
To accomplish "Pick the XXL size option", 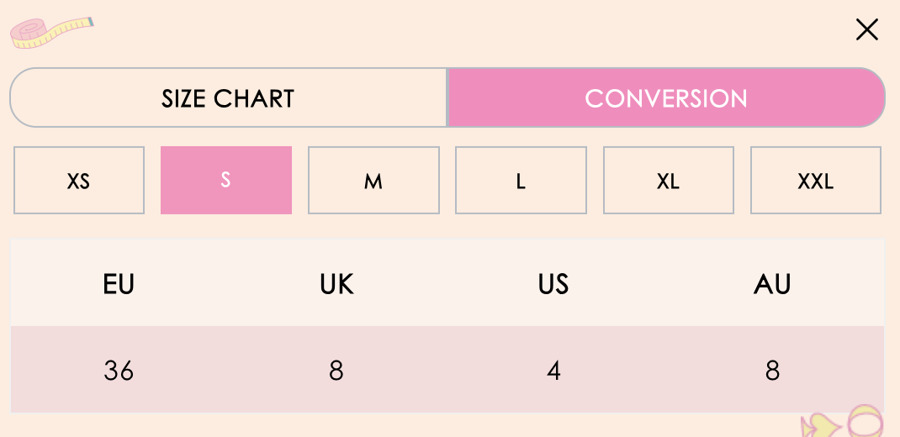I will tap(816, 180).
